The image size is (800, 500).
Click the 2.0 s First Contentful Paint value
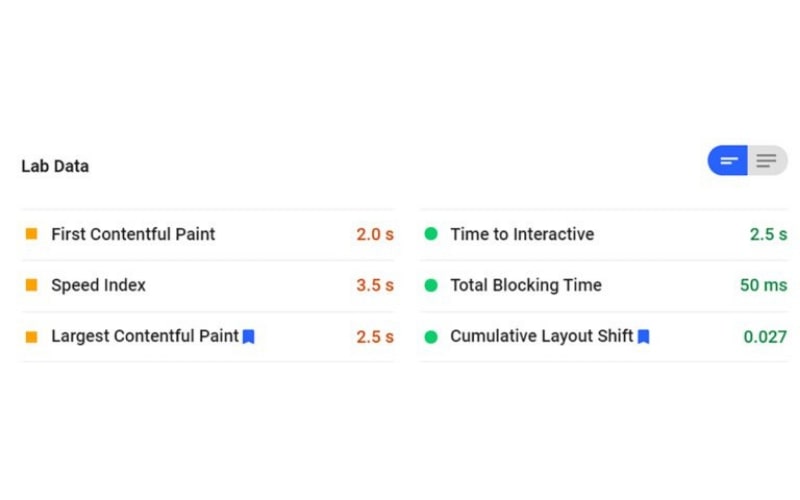coord(375,234)
